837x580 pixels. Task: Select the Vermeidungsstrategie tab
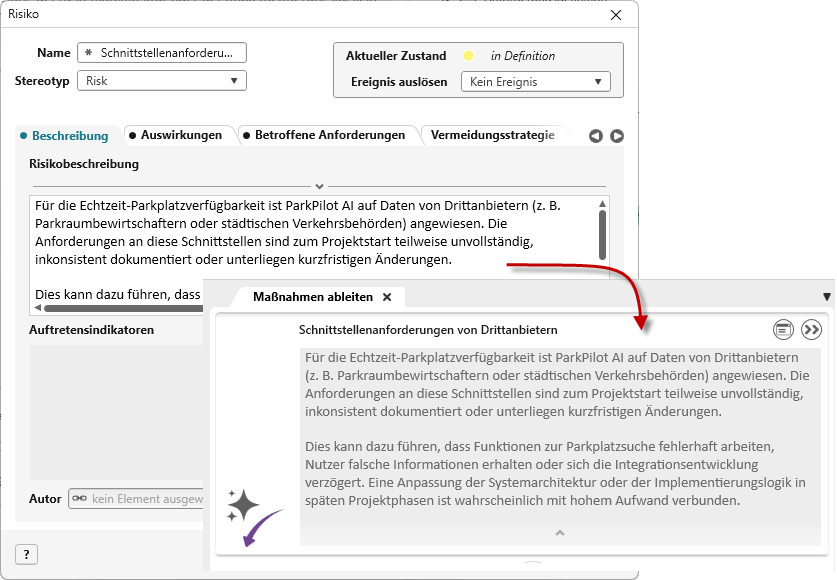click(x=492, y=135)
